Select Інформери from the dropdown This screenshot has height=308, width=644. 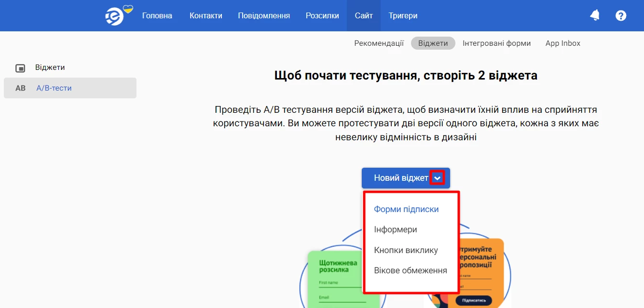click(x=396, y=229)
